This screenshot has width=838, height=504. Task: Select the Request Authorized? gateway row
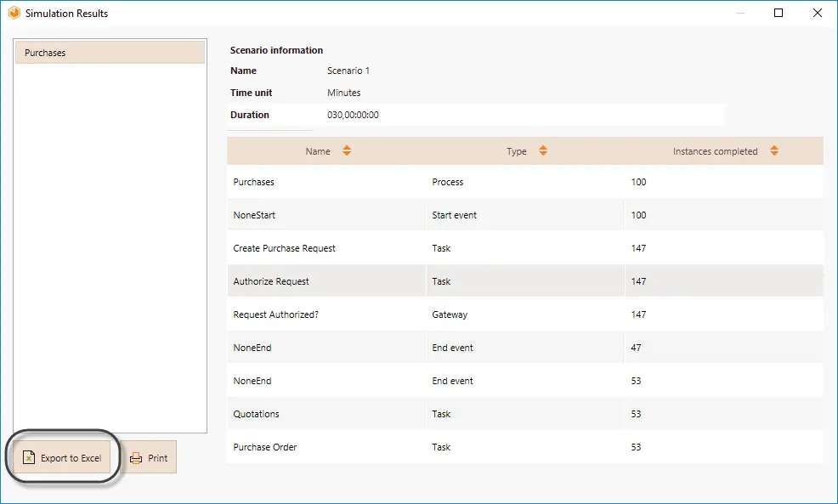525,314
